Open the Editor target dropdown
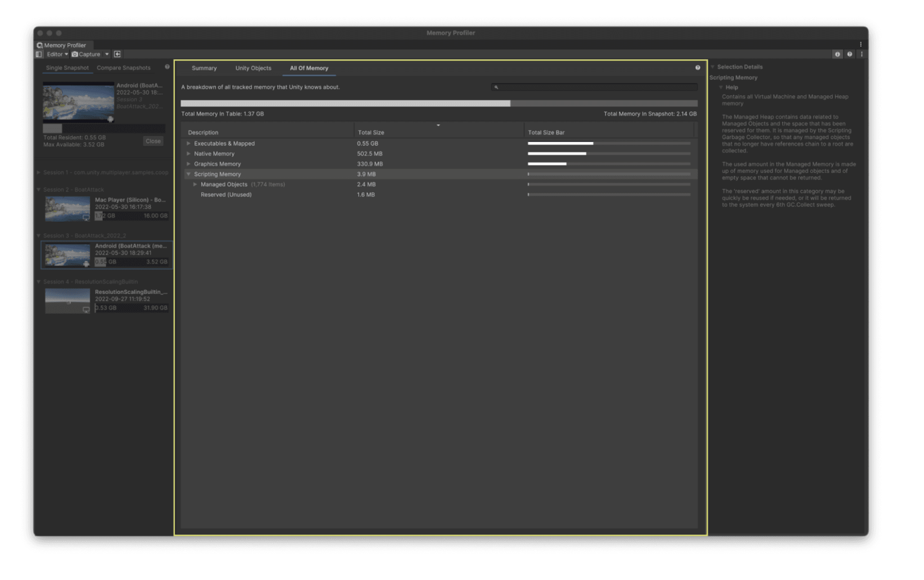Screen dimensions: 924x580 [x=57, y=54]
